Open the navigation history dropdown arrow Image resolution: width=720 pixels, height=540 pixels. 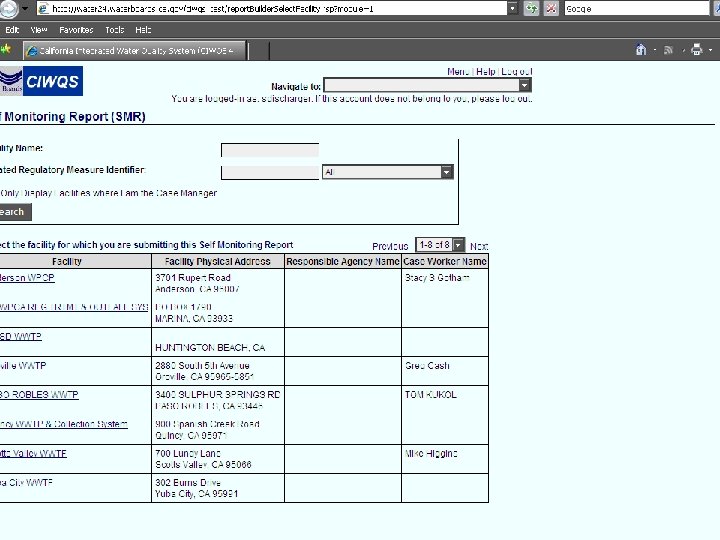click(x=25, y=8)
